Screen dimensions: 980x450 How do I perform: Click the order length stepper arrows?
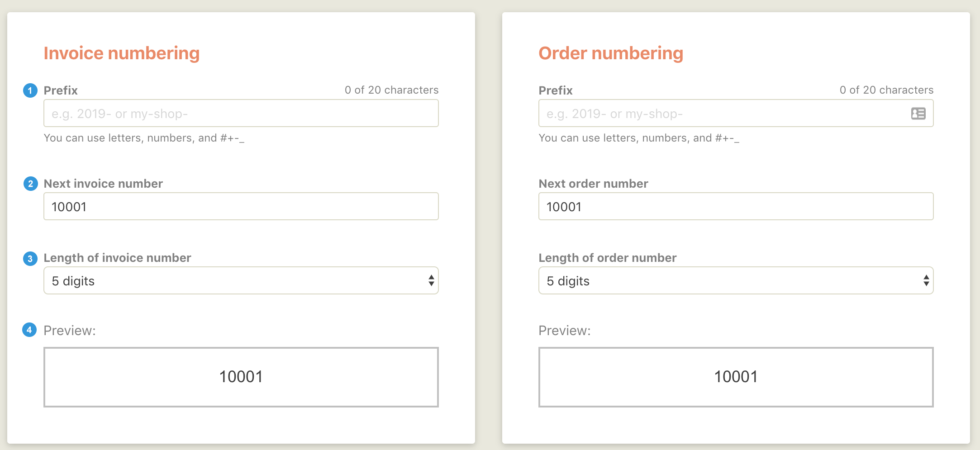point(926,280)
